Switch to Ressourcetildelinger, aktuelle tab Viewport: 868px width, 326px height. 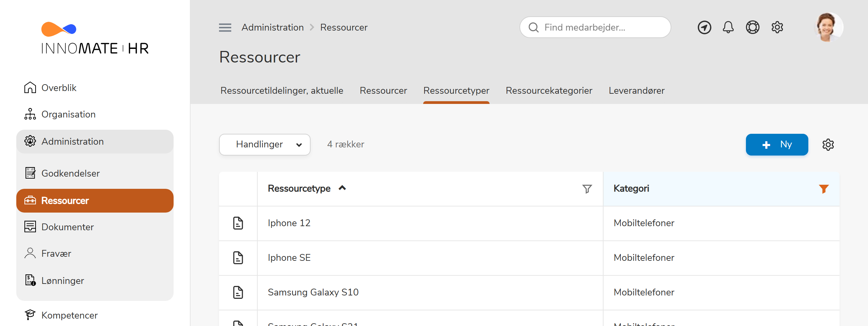click(x=282, y=91)
